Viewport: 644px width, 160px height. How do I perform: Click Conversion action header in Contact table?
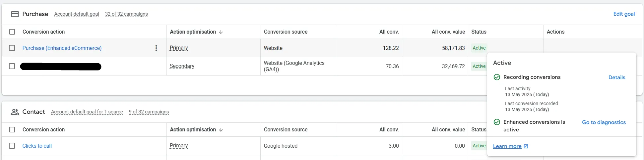[44, 130]
